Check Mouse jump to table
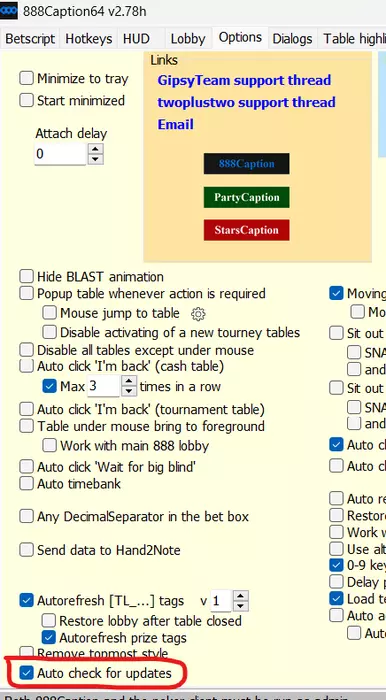The image size is (386, 700). tap(50, 313)
